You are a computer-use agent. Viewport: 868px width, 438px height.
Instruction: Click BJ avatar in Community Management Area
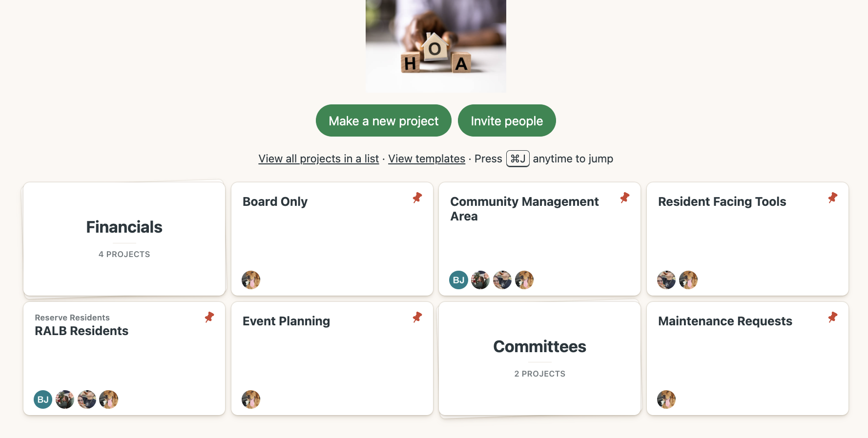click(458, 280)
